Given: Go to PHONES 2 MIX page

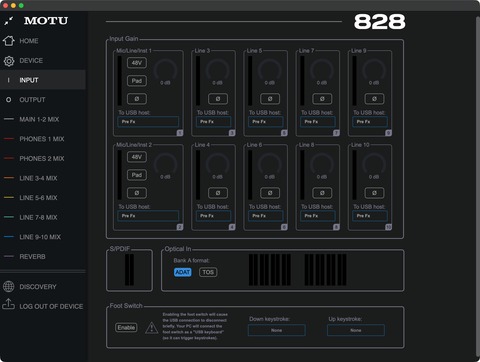Looking at the screenshot, I should tap(43, 158).
